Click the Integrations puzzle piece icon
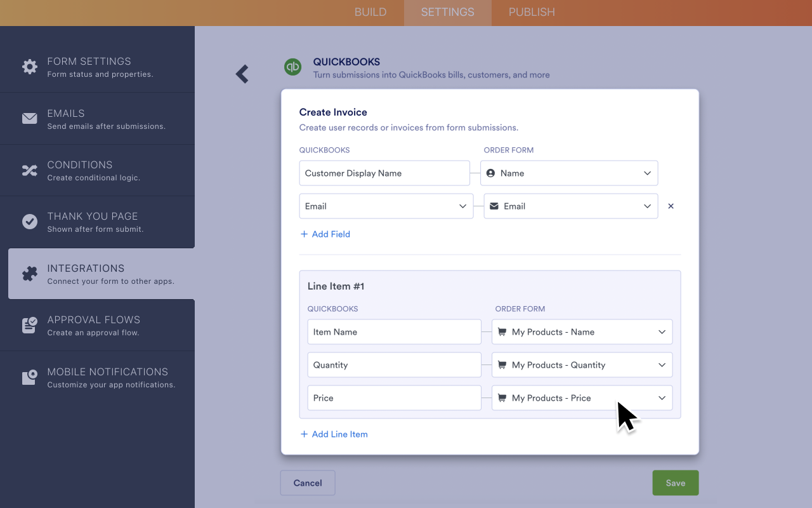This screenshot has height=508, width=812. coord(30,274)
